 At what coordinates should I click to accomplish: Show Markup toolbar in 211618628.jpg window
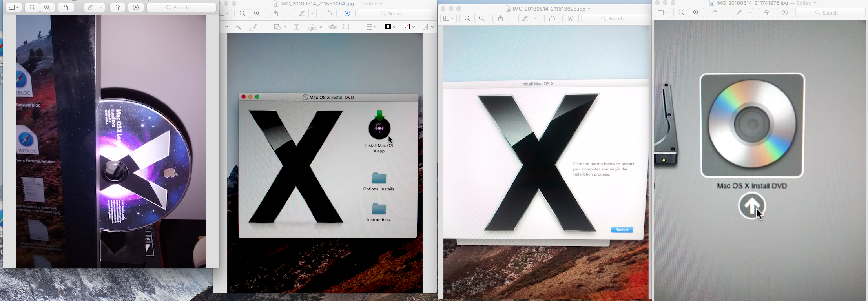coord(571,18)
